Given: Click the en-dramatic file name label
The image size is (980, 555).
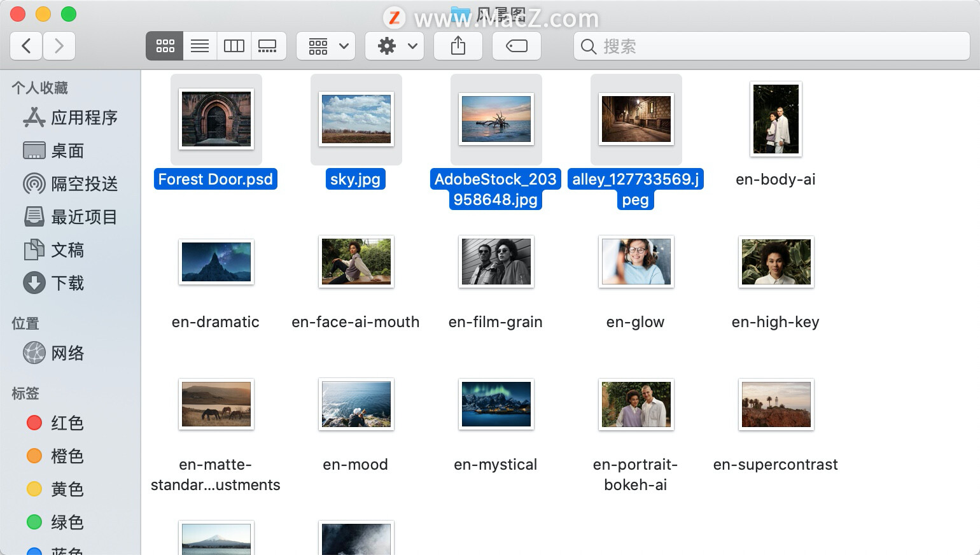Looking at the screenshot, I should tap(216, 322).
